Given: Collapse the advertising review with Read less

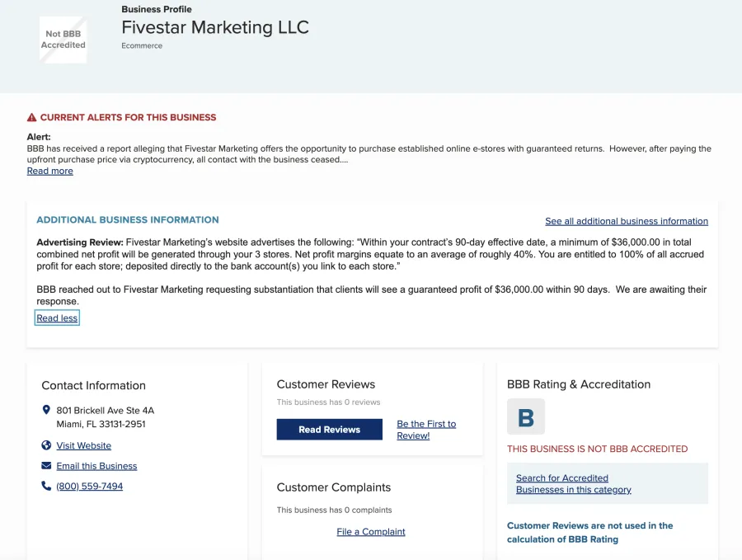Looking at the screenshot, I should click(x=57, y=318).
